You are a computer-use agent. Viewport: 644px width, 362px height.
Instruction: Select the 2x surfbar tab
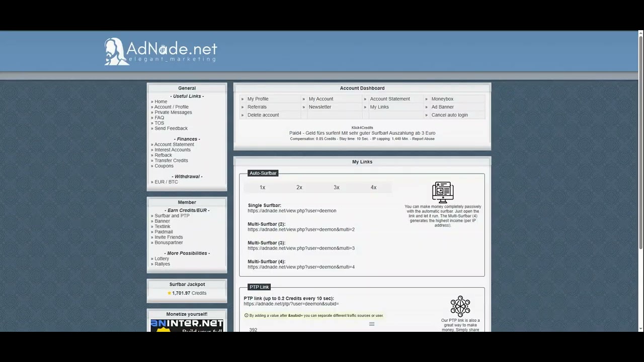pos(299,188)
